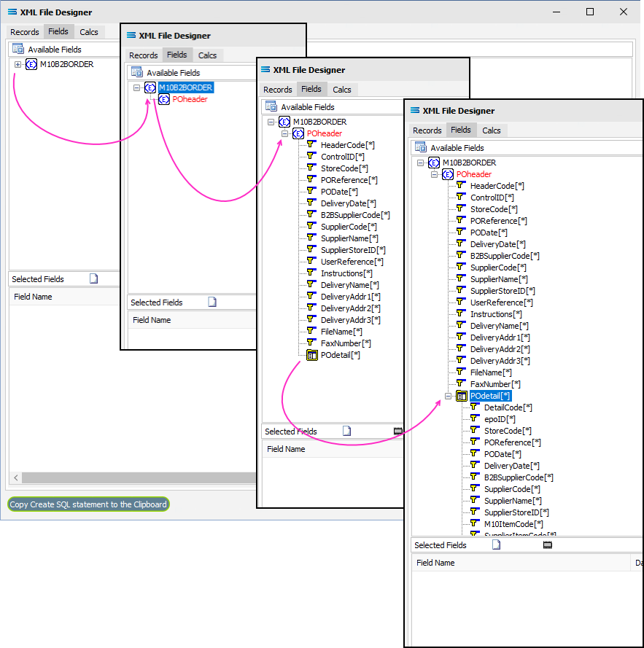
Task: Open the Records tab in the back-most window
Action: tap(24, 32)
